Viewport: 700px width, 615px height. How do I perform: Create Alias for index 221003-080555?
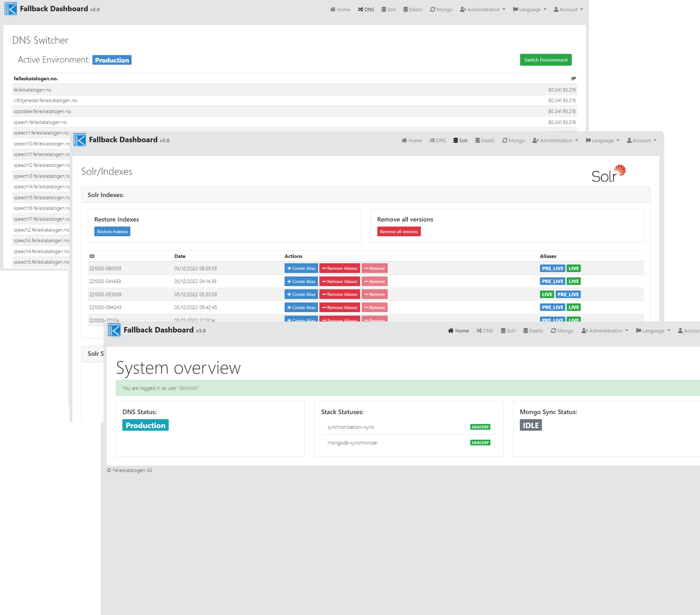(301, 268)
